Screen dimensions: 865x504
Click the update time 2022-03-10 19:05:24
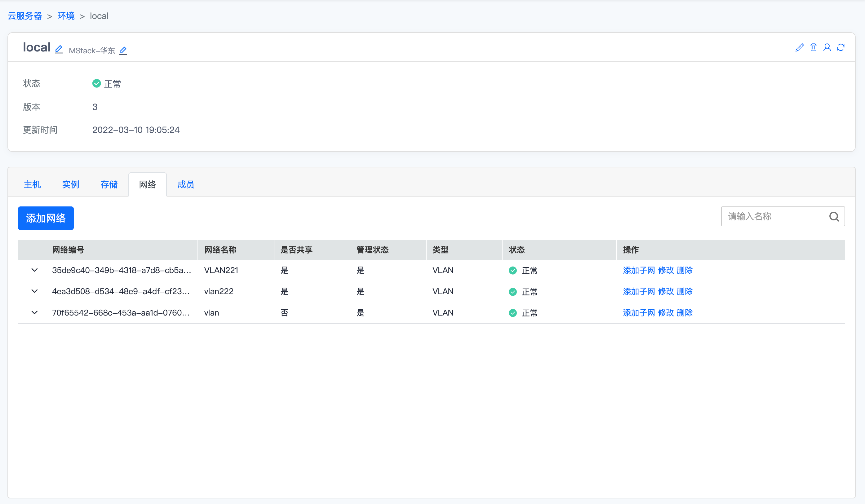(x=136, y=130)
